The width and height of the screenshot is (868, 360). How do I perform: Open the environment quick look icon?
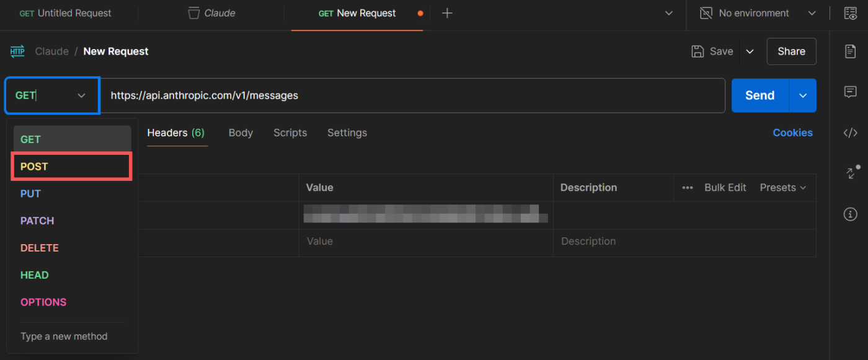[x=851, y=13]
